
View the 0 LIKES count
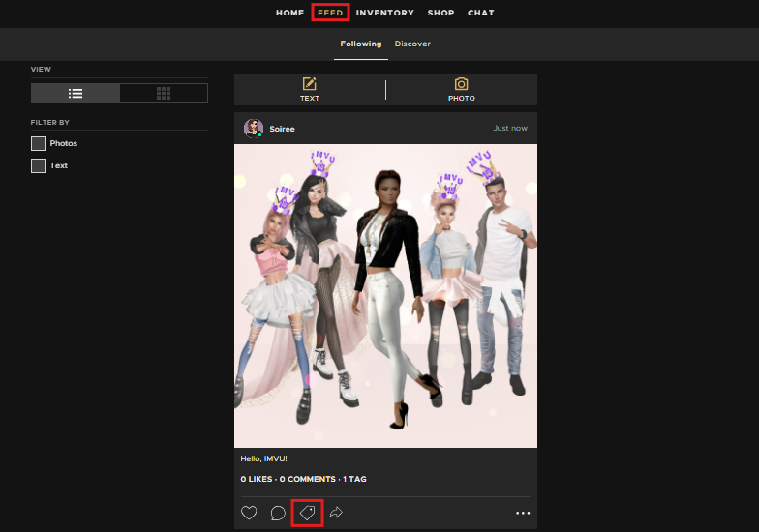pos(256,479)
